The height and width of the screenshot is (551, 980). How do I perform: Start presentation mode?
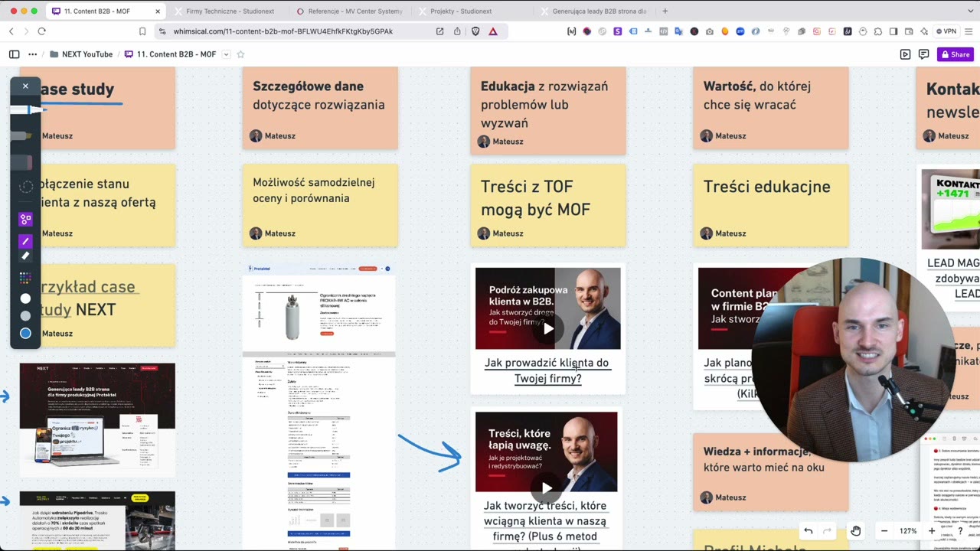[x=905, y=54]
